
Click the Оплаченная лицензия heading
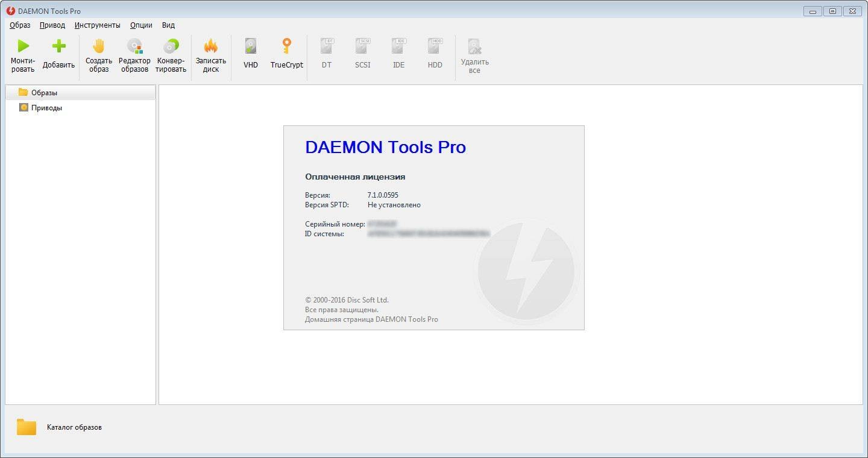(355, 177)
